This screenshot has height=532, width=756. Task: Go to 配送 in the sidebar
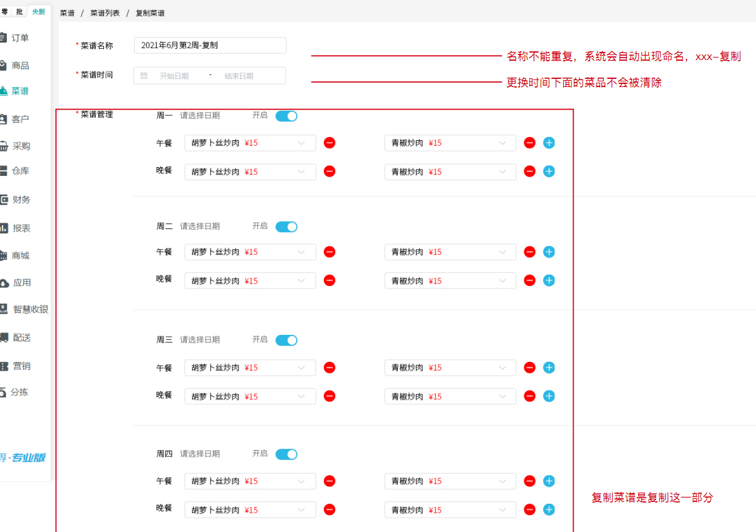pos(21,337)
